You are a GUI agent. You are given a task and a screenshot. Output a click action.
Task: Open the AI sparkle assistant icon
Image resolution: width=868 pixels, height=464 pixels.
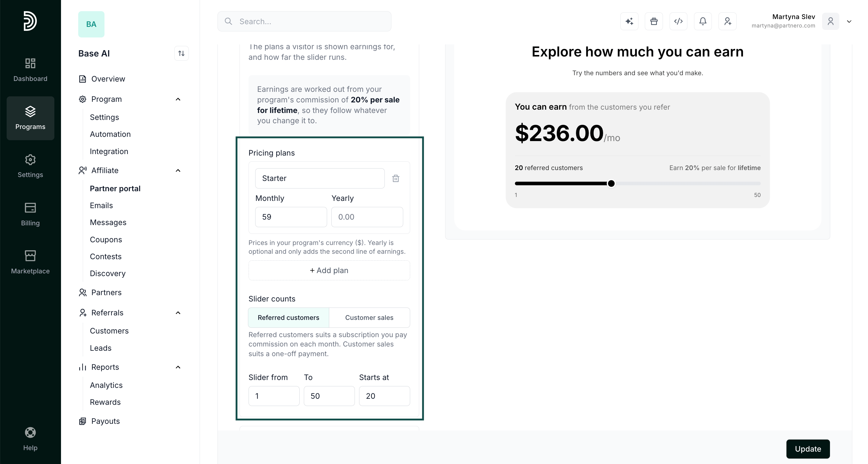pos(629,21)
